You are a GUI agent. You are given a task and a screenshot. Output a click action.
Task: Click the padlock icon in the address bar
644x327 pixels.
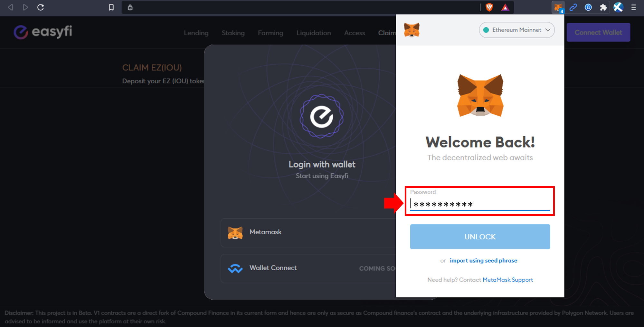pos(130,7)
